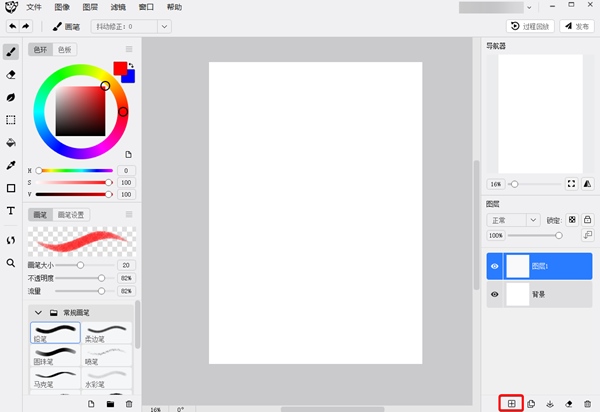The height and width of the screenshot is (412, 600).
Task: Hide 图层1 with its eye icon
Action: click(x=494, y=266)
